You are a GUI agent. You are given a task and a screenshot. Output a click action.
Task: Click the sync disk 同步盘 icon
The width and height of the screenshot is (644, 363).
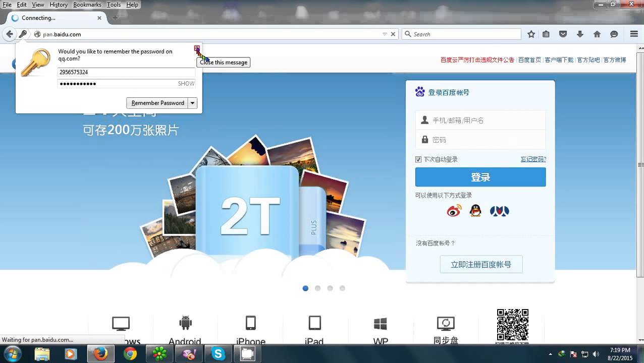click(x=446, y=323)
